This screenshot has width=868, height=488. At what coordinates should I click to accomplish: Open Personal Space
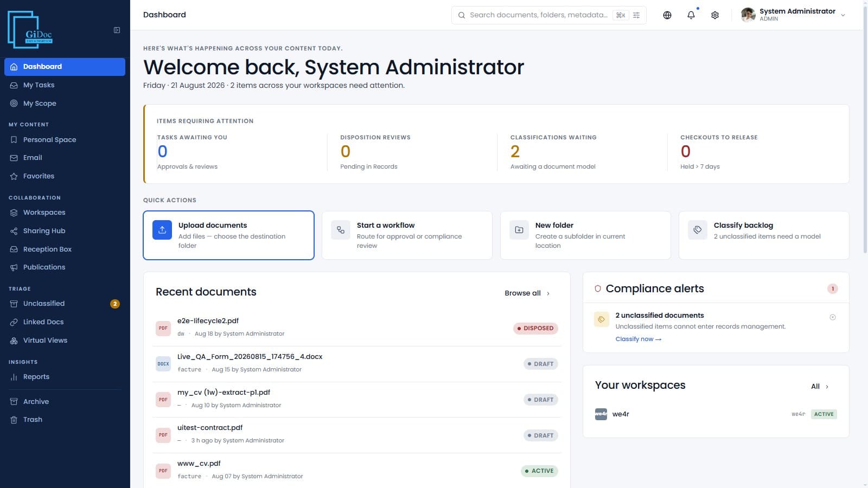[x=65, y=140]
